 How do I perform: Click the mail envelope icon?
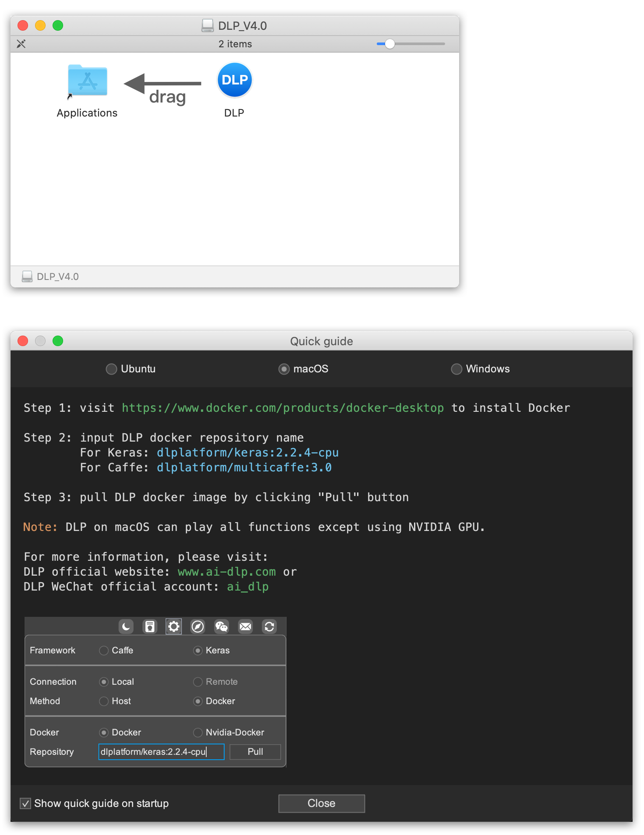point(245,626)
